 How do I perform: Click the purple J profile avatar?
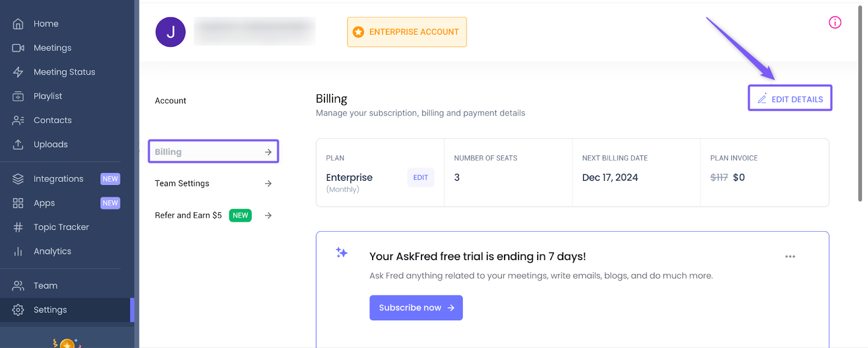(x=170, y=32)
